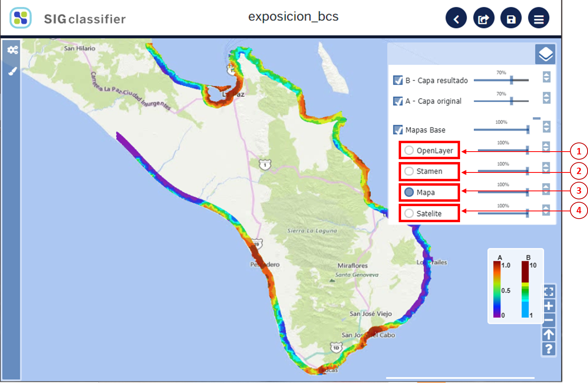This screenshot has height=383, width=588.
Task: Click the north up-arrow map button
Action: coord(549,334)
